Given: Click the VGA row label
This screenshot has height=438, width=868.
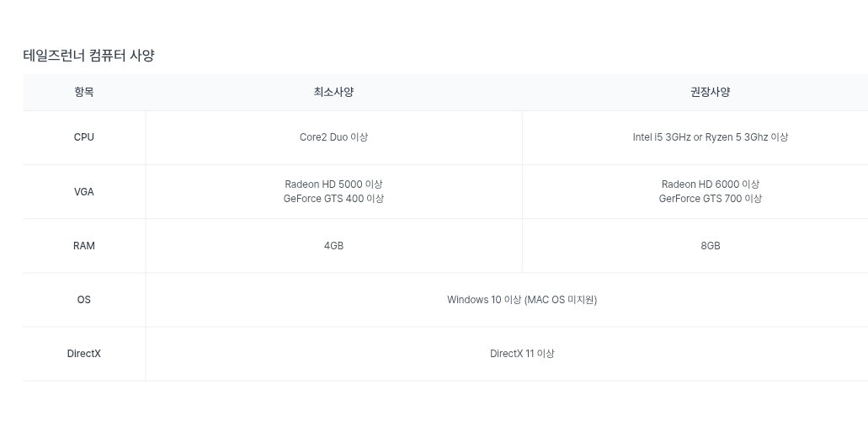Looking at the screenshot, I should [x=84, y=191].
